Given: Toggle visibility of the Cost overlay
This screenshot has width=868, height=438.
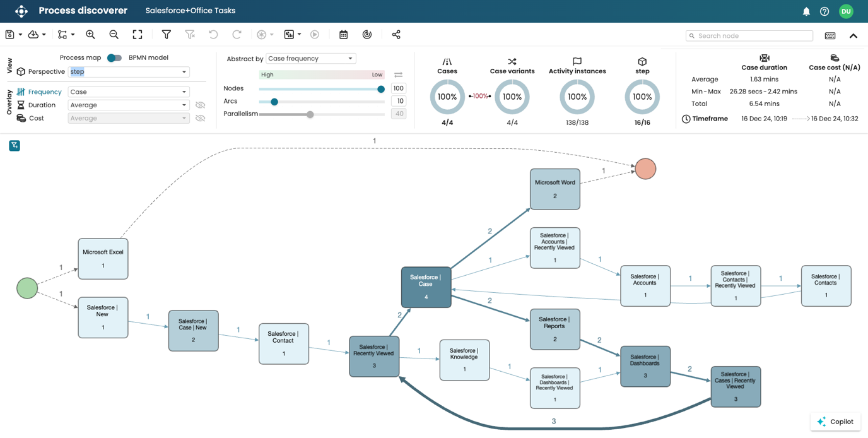Looking at the screenshot, I should point(202,118).
